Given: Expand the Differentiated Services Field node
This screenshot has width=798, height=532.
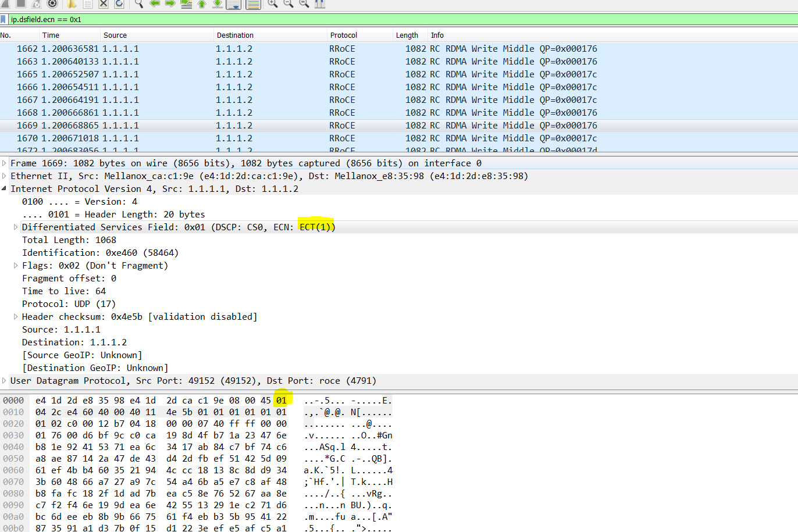Looking at the screenshot, I should coord(16,227).
